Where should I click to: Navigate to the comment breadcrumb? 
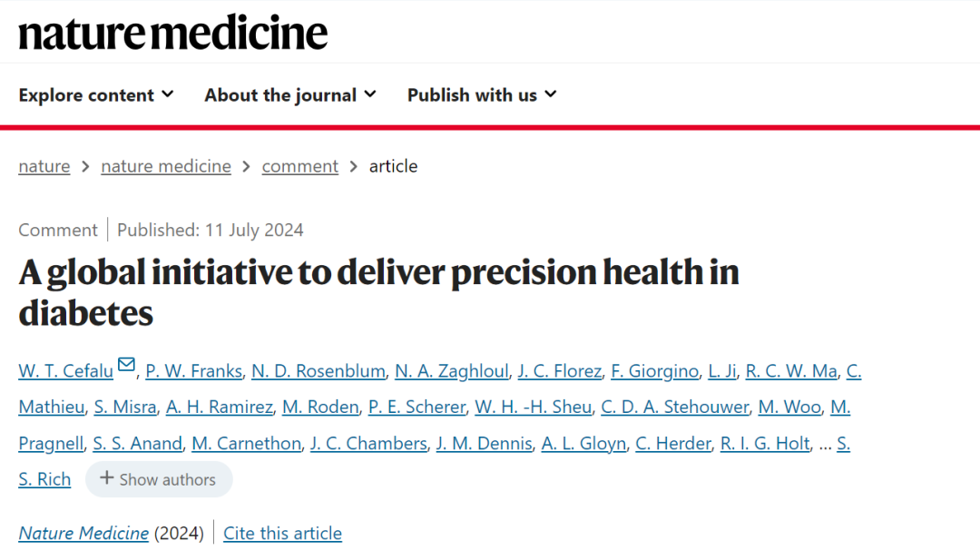pos(300,166)
